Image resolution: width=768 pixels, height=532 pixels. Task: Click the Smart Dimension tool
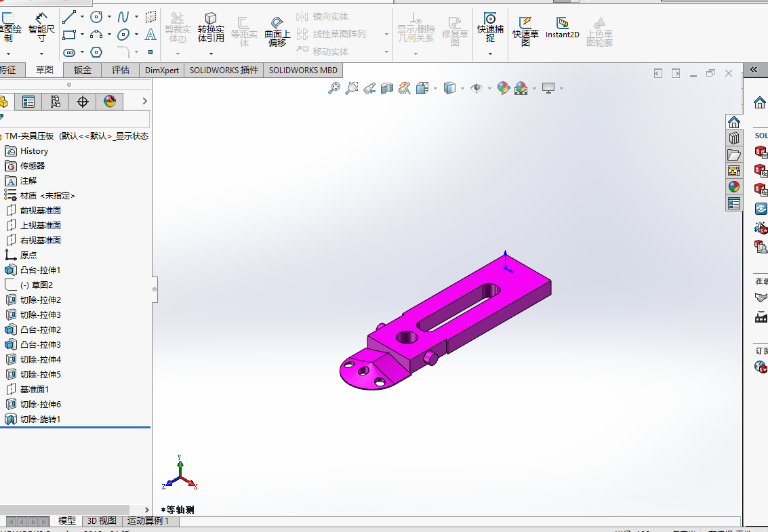point(41,27)
